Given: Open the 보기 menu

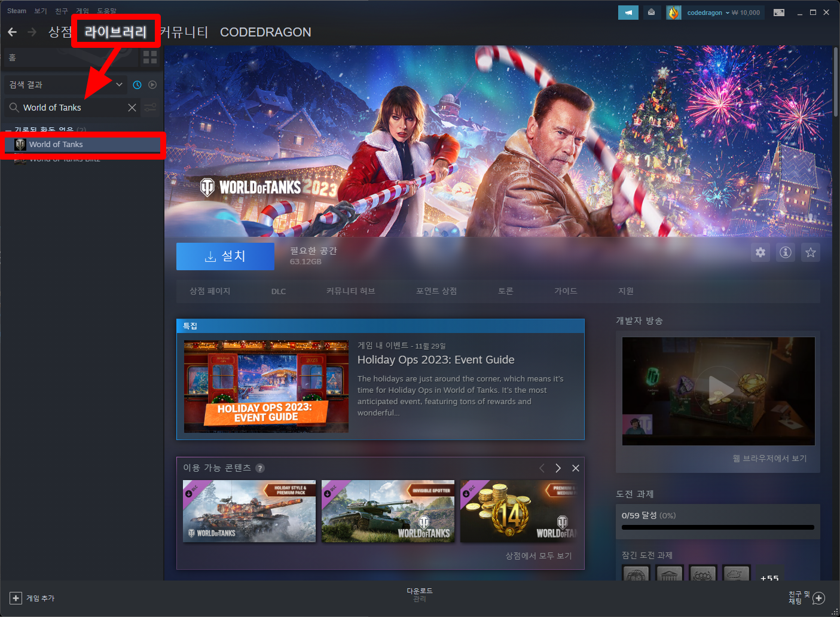Looking at the screenshot, I should click(x=41, y=11).
